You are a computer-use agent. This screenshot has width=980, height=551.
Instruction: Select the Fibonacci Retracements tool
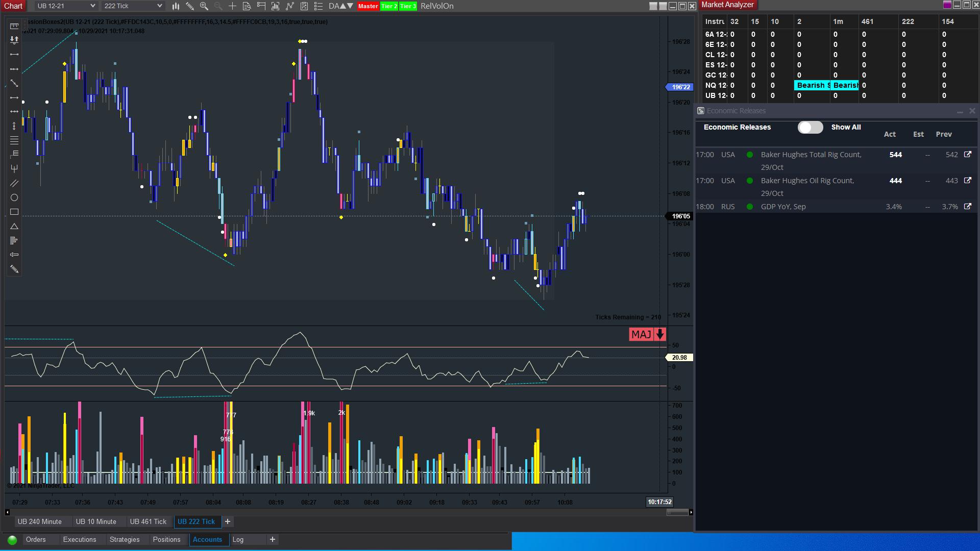click(14, 140)
